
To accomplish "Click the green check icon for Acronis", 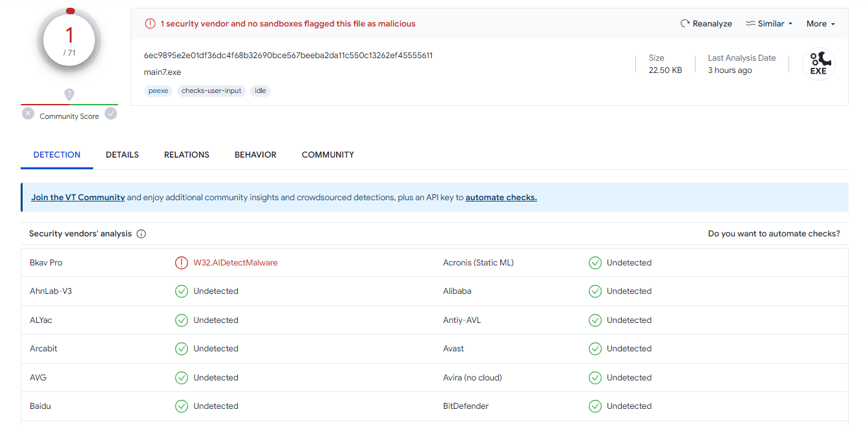I will tap(595, 263).
